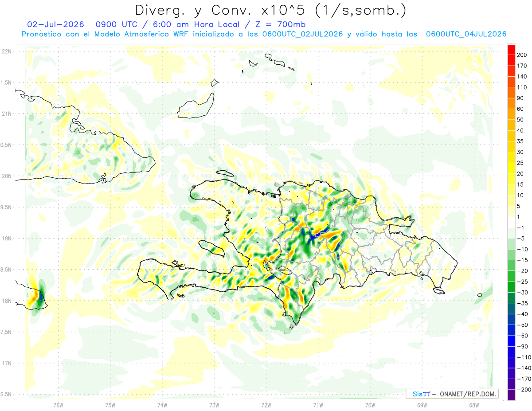Click the '-140' color scale label

[524, 368]
